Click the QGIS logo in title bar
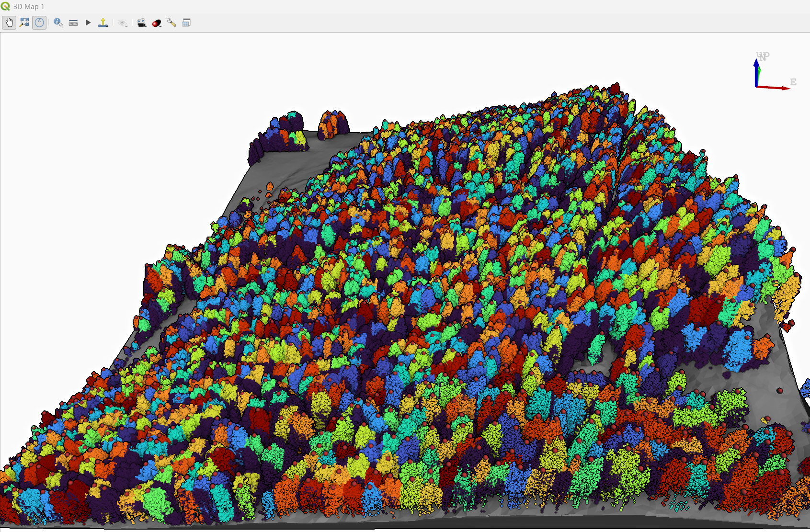Viewport: 810px width, 532px height. pyautogui.click(x=5, y=6)
